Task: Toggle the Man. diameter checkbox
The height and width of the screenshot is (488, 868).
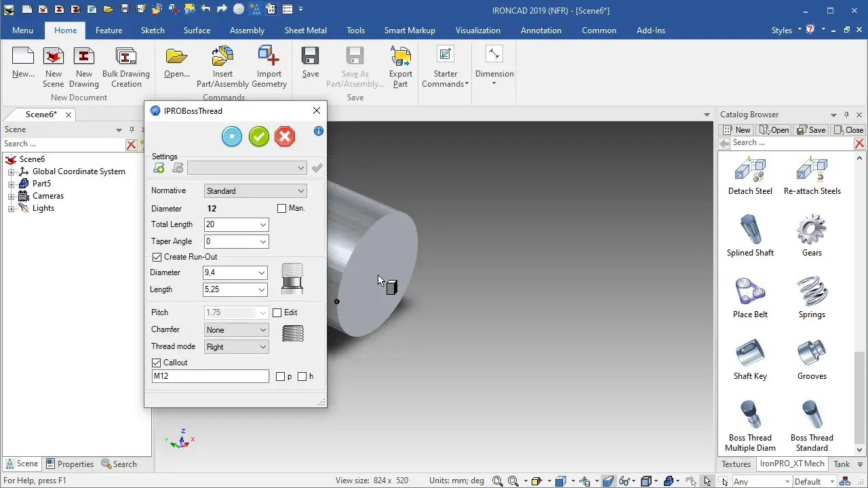Action: (282, 209)
